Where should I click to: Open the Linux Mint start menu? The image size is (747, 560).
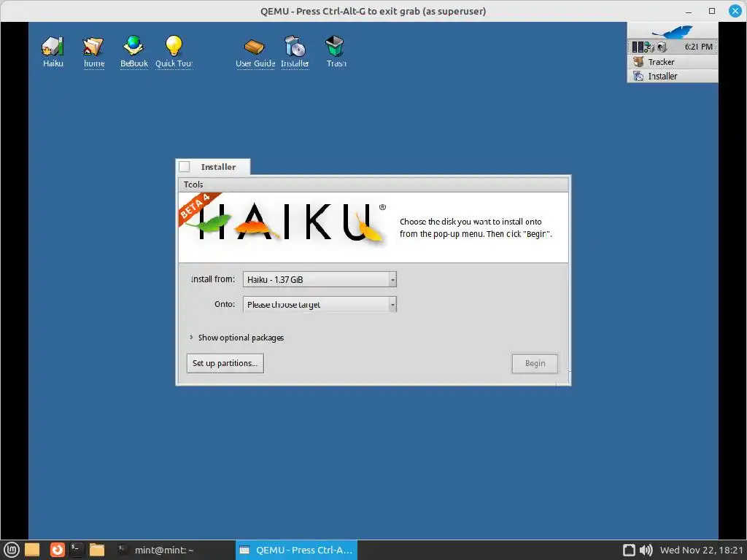click(x=12, y=550)
